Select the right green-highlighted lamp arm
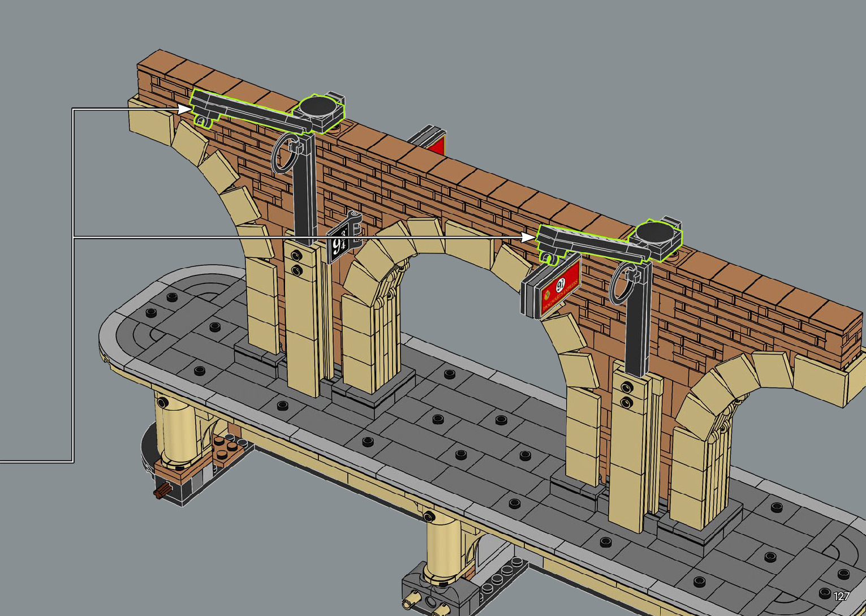The image size is (866, 616). coord(588,242)
